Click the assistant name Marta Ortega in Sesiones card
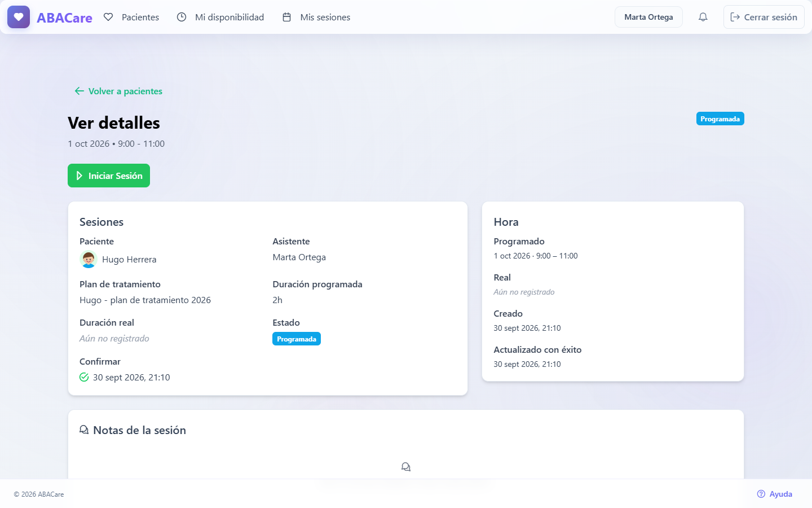 click(x=299, y=257)
